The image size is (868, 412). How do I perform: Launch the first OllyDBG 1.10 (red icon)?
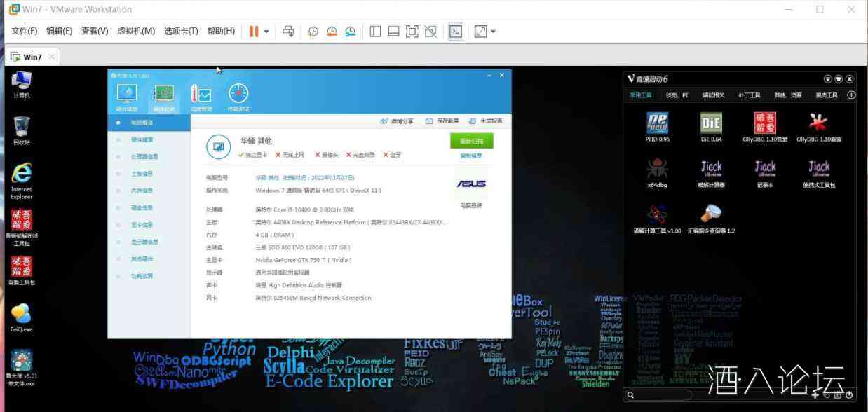point(765,127)
